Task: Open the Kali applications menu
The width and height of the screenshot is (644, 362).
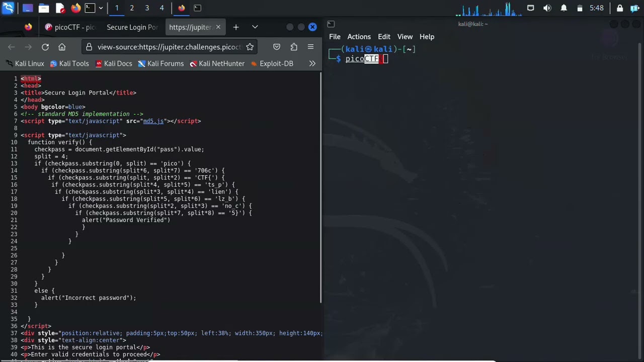Action: (x=8, y=8)
